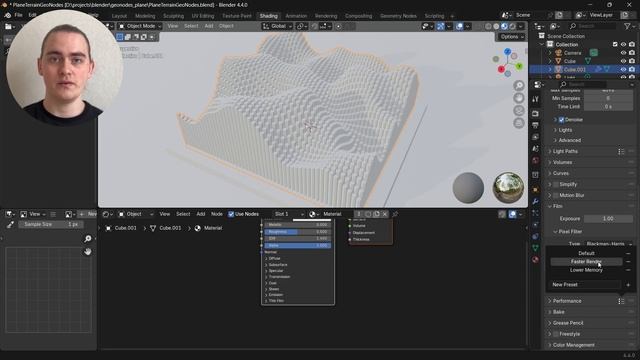The image size is (640, 360).
Task: Open the viewport Options dropdown
Action: click(511, 37)
